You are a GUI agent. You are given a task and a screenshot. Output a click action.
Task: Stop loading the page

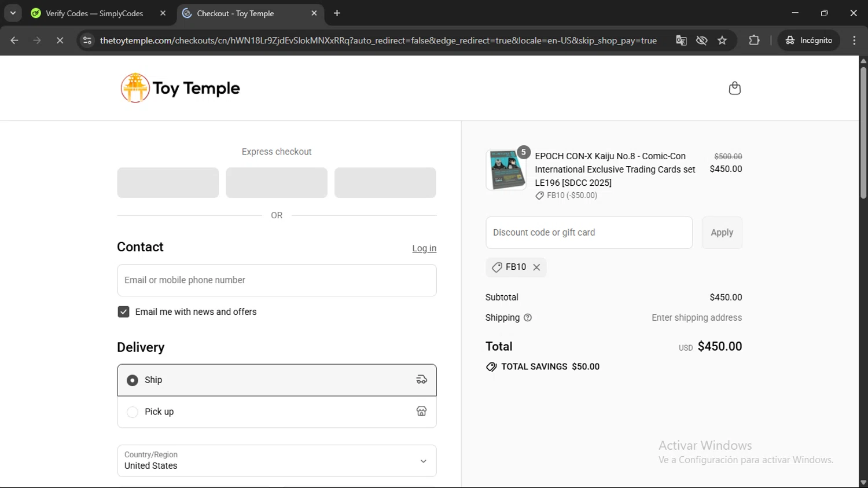60,41
